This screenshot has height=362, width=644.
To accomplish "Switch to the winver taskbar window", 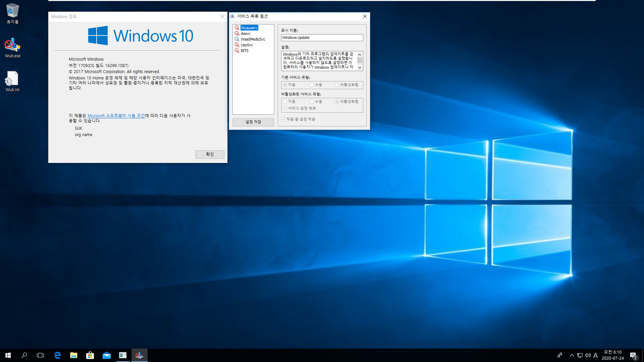I will coord(123,355).
